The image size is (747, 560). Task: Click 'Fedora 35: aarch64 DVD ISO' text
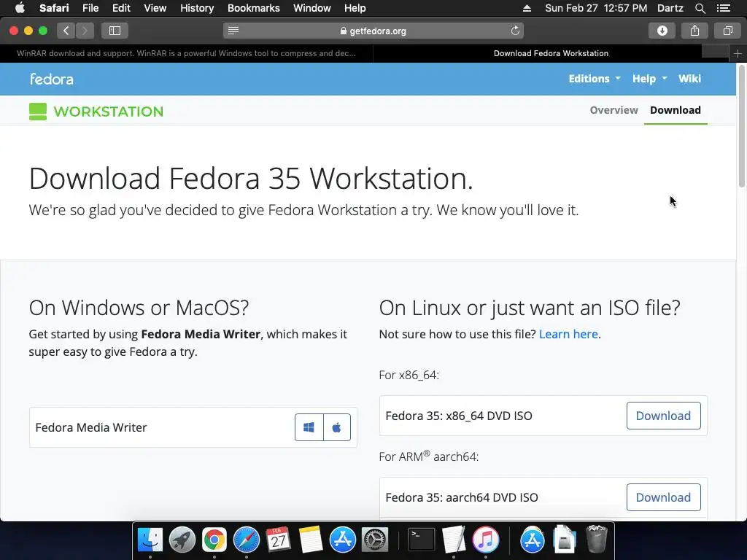pyautogui.click(x=462, y=497)
